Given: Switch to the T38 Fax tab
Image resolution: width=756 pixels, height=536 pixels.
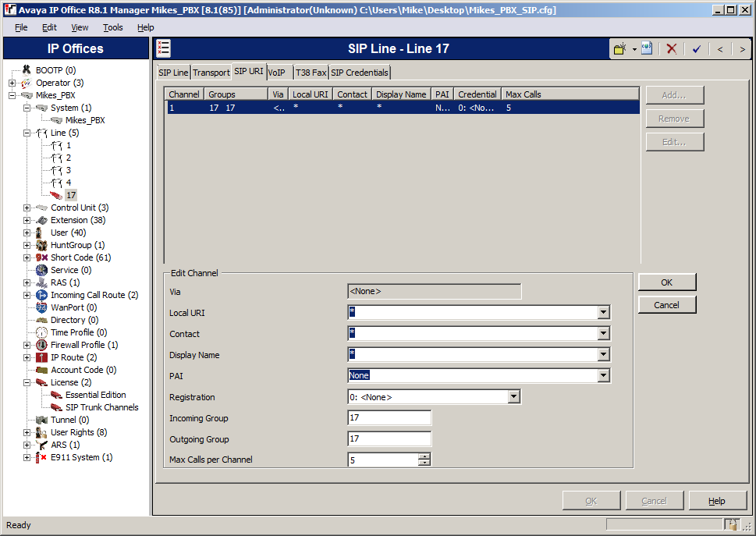Looking at the screenshot, I should click(x=311, y=73).
